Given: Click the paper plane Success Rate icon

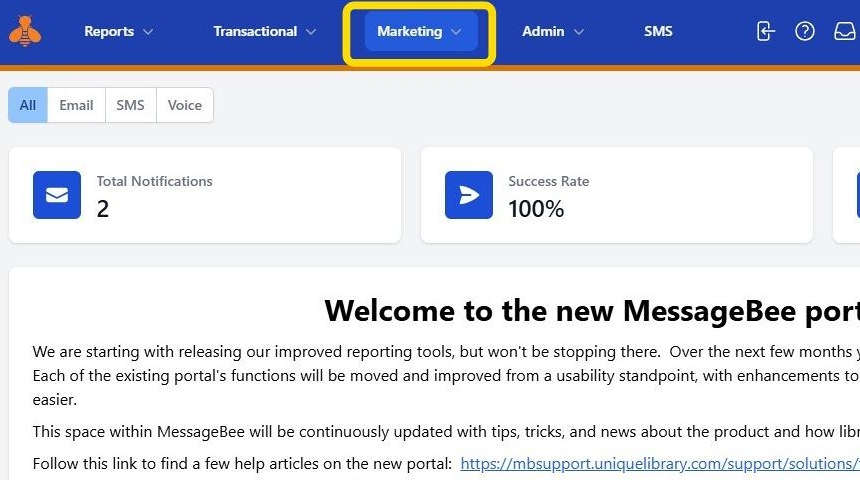Looking at the screenshot, I should pos(469,195).
